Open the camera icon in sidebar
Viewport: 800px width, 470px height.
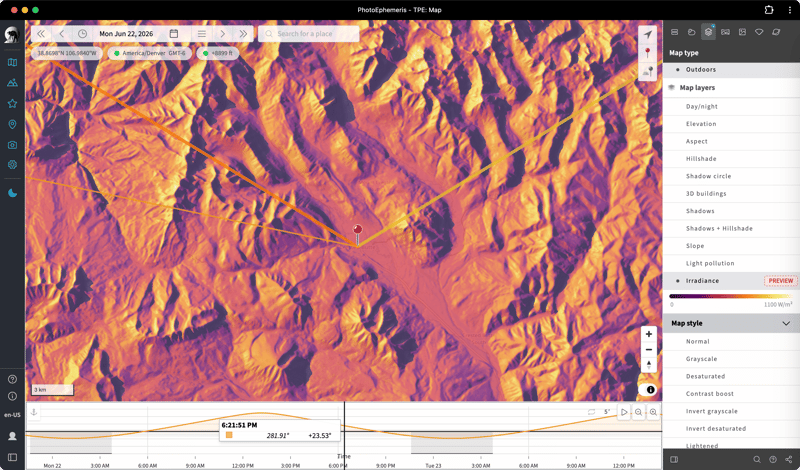(x=12, y=145)
